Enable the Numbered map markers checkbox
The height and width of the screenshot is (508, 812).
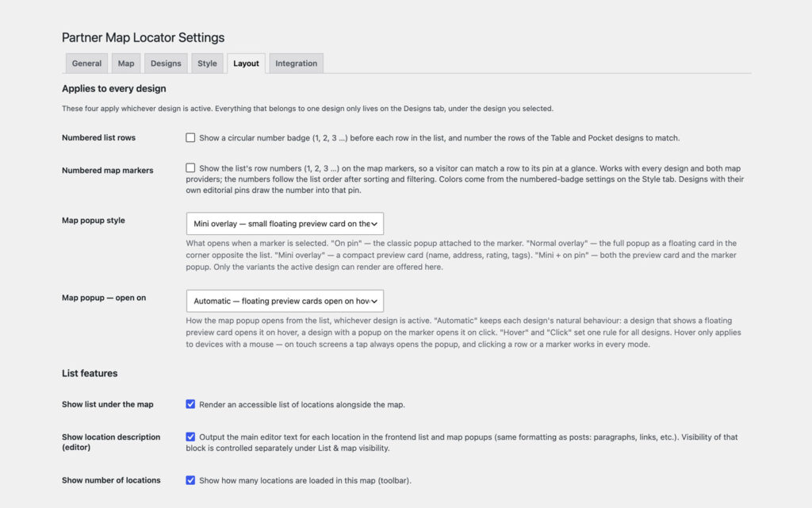[190, 168]
